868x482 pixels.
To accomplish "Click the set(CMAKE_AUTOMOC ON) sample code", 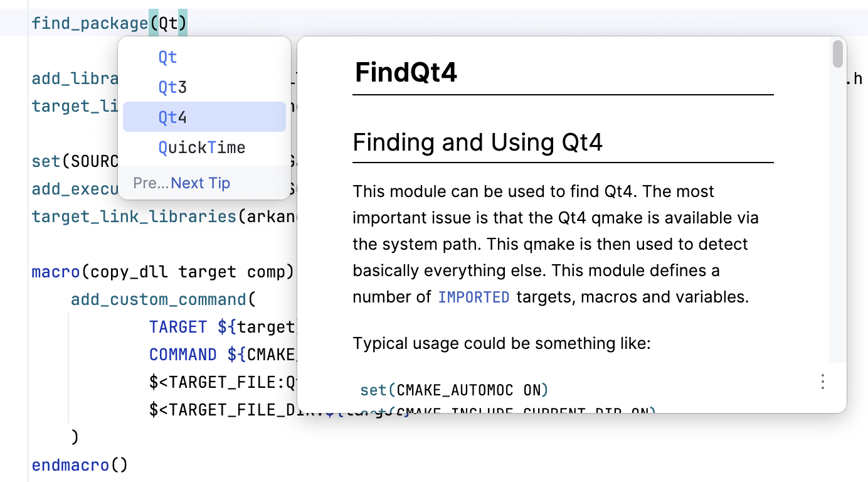I will (x=453, y=390).
